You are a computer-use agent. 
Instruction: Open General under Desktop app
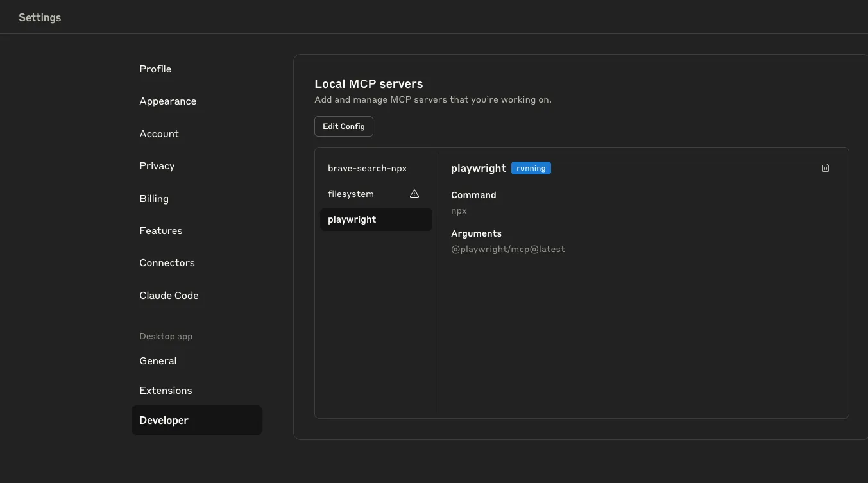click(x=158, y=361)
